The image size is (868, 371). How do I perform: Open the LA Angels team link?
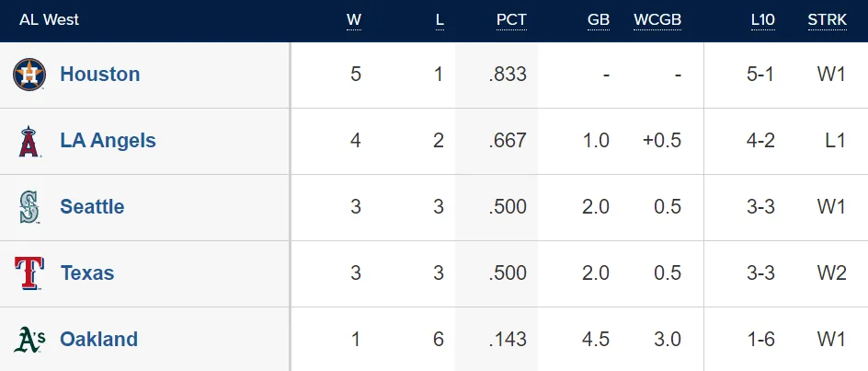click(x=108, y=141)
